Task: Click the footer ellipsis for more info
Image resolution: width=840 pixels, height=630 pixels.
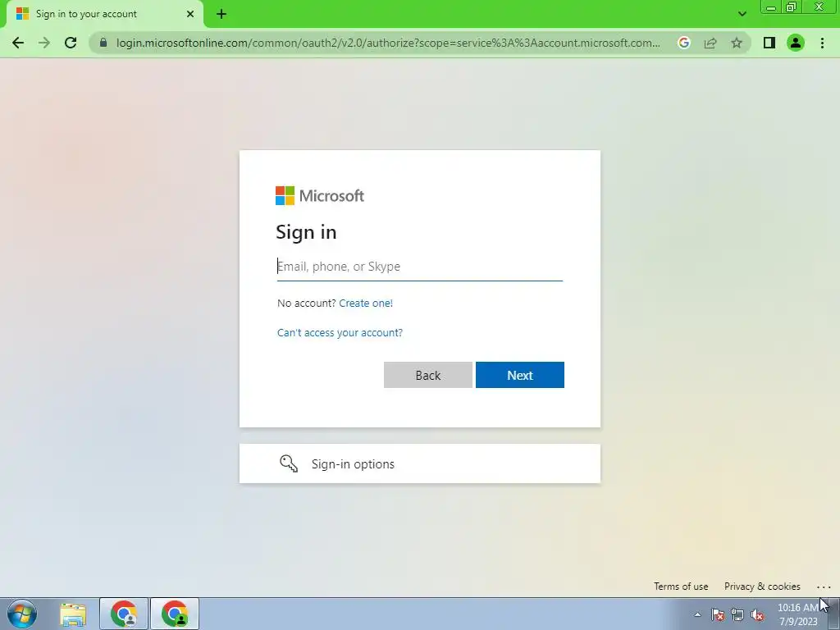Action: coord(824,587)
